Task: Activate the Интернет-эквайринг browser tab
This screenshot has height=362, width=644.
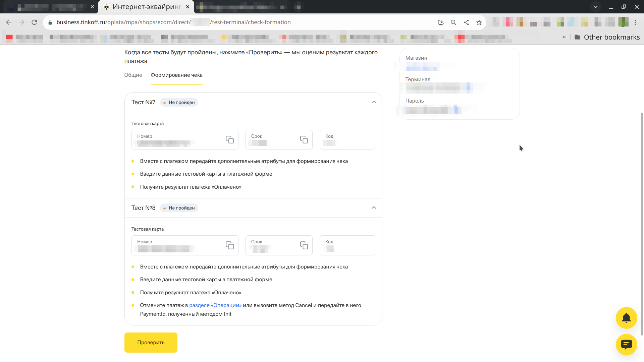Action: [147, 7]
